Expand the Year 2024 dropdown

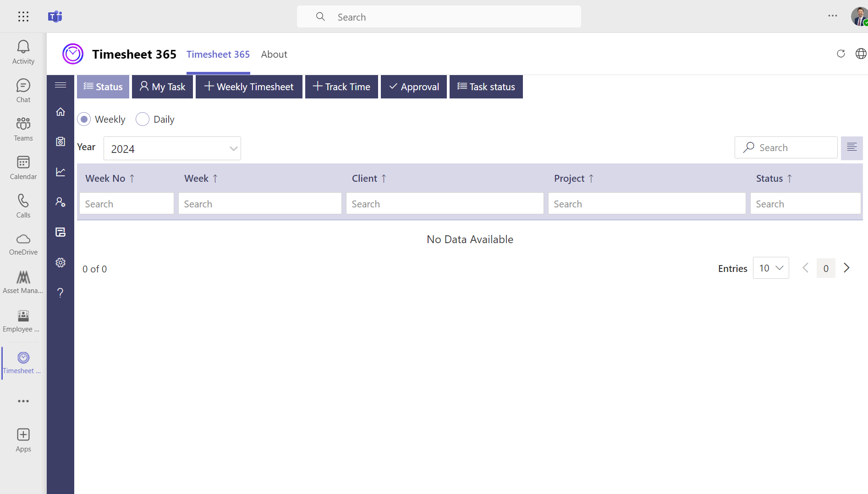[172, 148]
